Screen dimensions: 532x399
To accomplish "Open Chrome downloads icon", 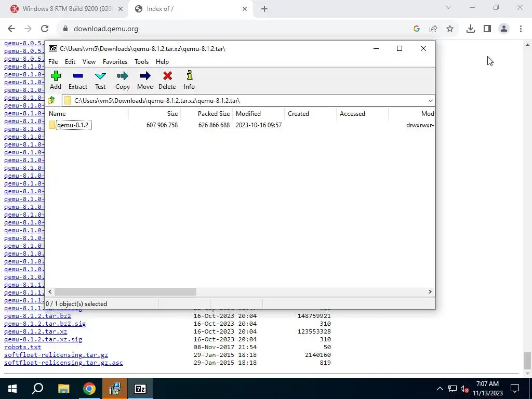I will [471, 29].
